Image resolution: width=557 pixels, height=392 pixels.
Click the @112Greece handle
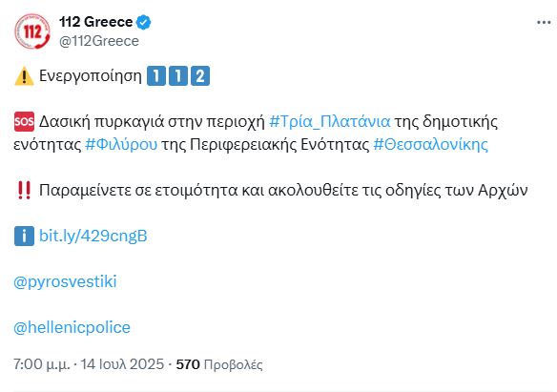point(99,41)
